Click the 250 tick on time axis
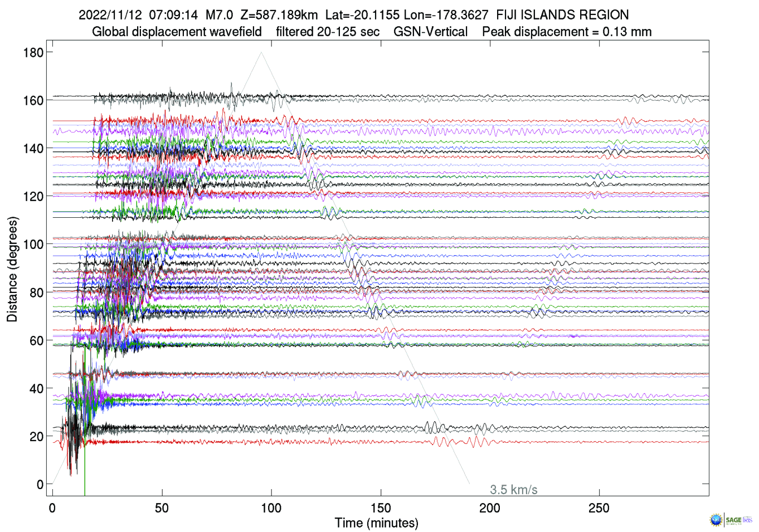 point(599,508)
